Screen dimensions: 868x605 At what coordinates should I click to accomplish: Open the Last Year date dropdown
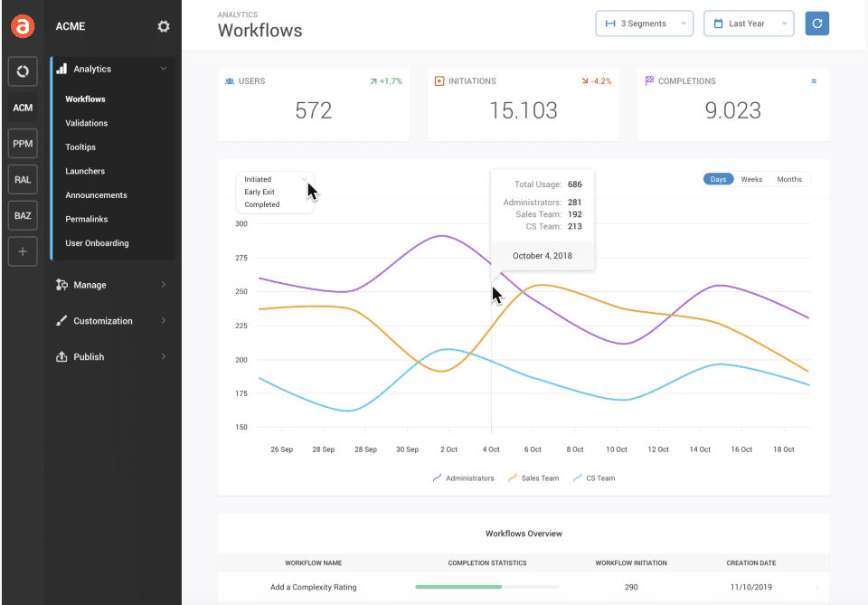coord(748,24)
